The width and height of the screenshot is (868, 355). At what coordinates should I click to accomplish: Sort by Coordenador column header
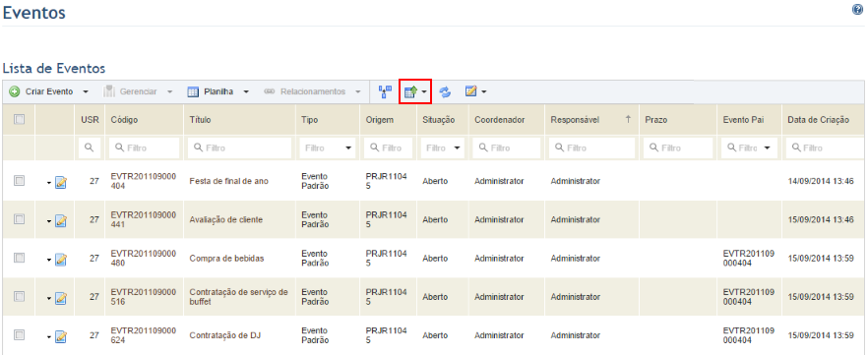click(499, 119)
